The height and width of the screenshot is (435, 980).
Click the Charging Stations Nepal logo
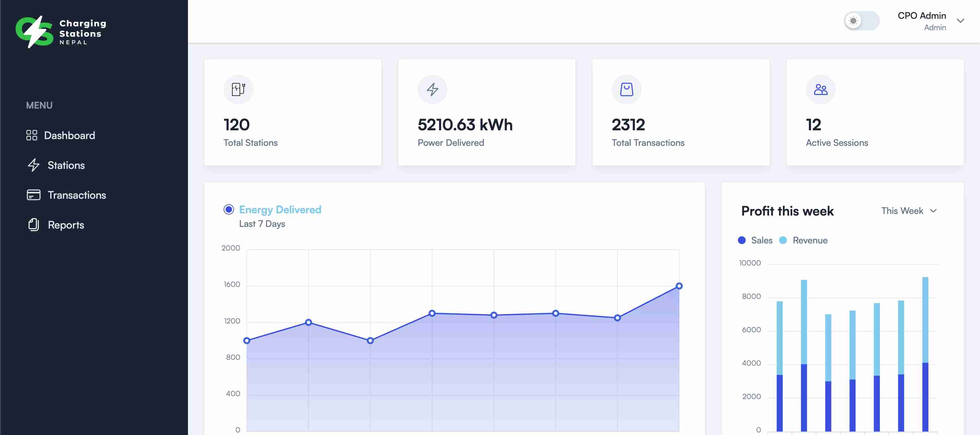point(61,32)
